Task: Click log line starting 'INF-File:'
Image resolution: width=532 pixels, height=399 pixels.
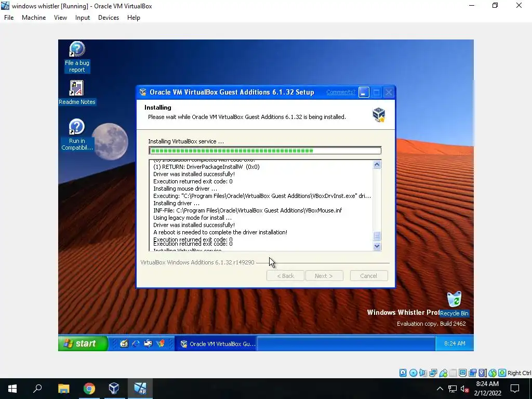Action: pos(247,210)
